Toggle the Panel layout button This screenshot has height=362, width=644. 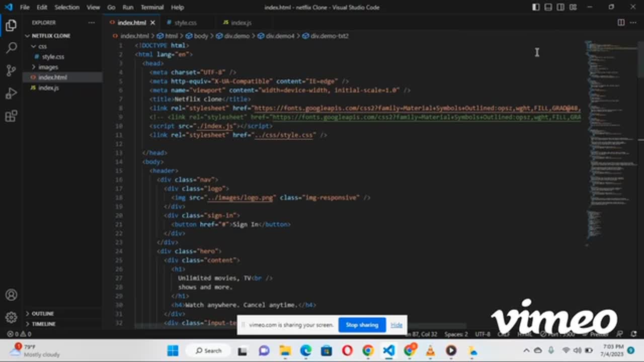click(x=548, y=7)
